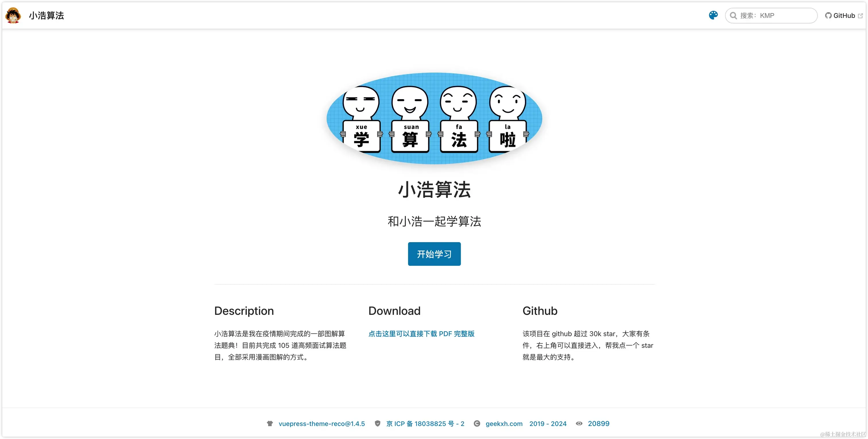Click the search magnifier icon
Image resolution: width=868 pixels, height=439 pixels.
[733, 15]
